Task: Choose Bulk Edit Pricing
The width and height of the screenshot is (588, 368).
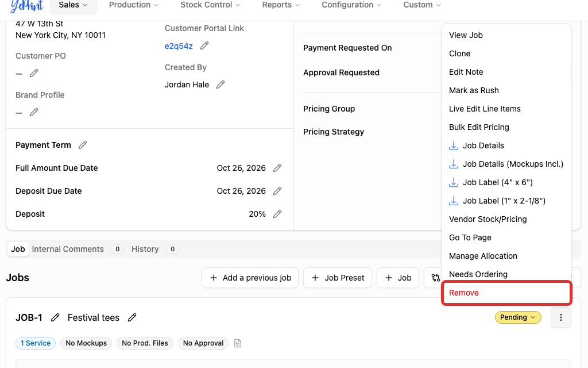Action: point(506,127)
